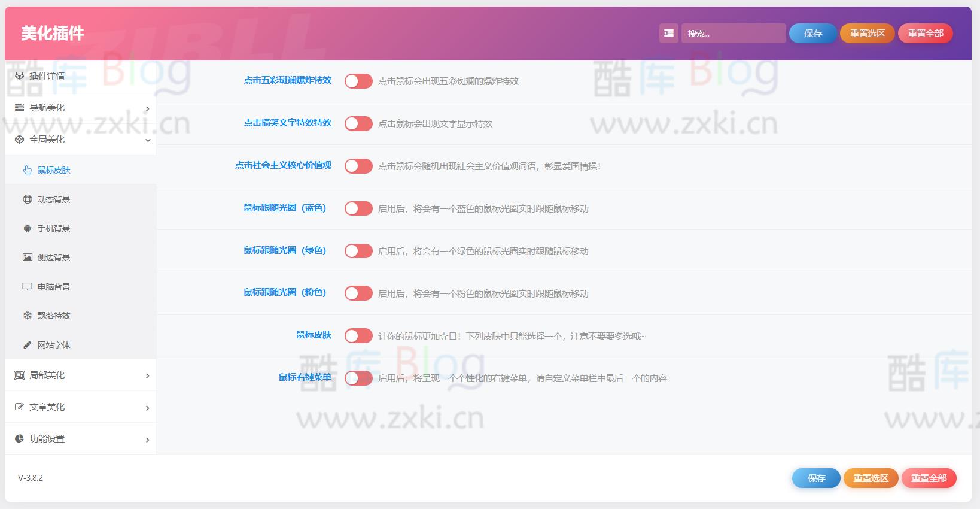Click the 鼠标皮肤 option label in settings
Screen dimensions: 980x509
pyautogui.click(x=314, y=335)
